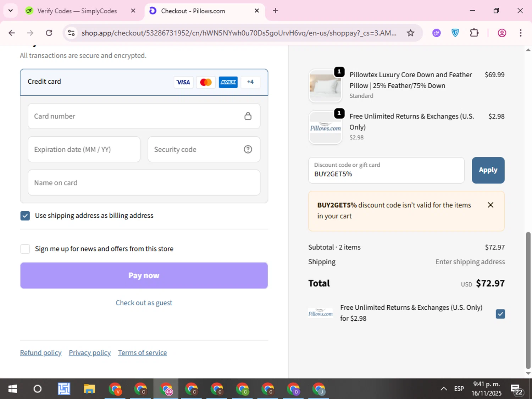Screen dimensions: 532x399
Task: Focus the Expiration date field
Action: pos(84,149)
